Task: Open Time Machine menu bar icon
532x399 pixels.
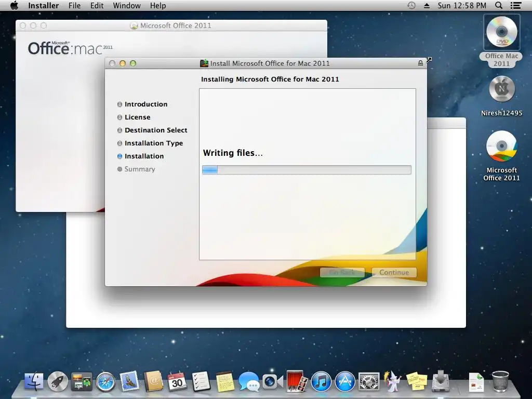Action: point(411,5)
